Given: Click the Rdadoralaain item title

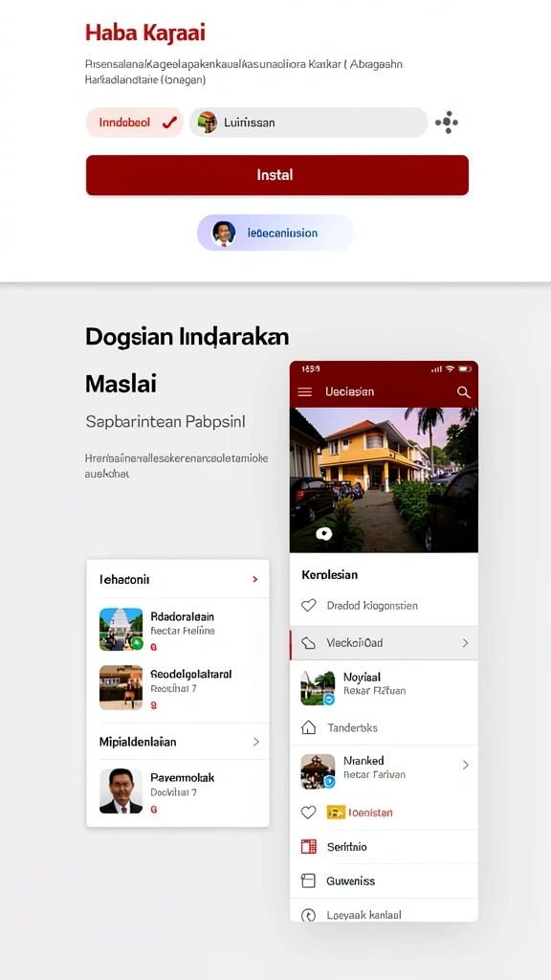Looking at the screenshot, I should [x=183, y=617].
